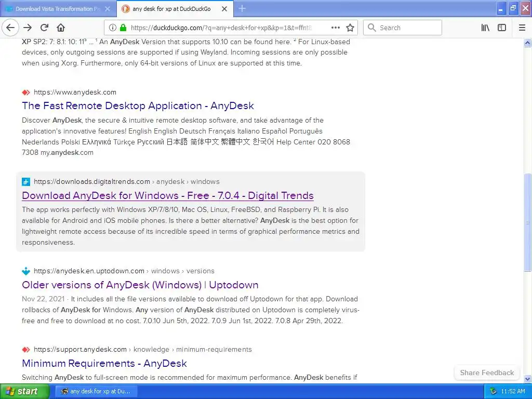Viewport: 532px width, 399px height.
Task: Switch to Download Vista Transformation tab
Action: (58, 9)
